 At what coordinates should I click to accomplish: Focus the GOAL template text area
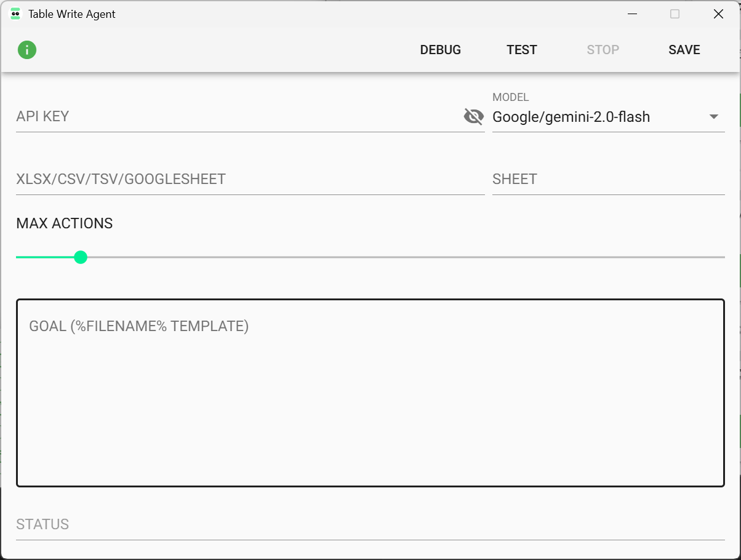[370, 394]
